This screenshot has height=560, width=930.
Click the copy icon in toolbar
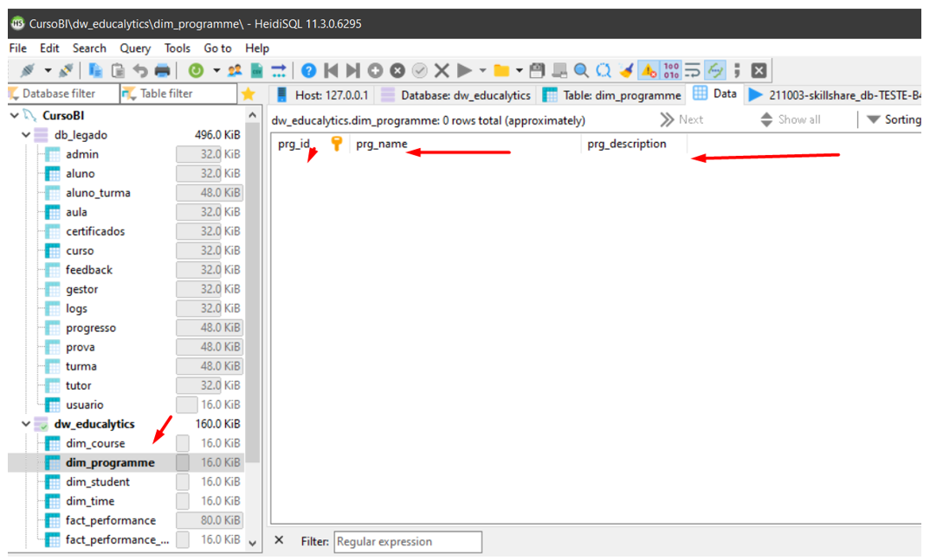[95, 70]
